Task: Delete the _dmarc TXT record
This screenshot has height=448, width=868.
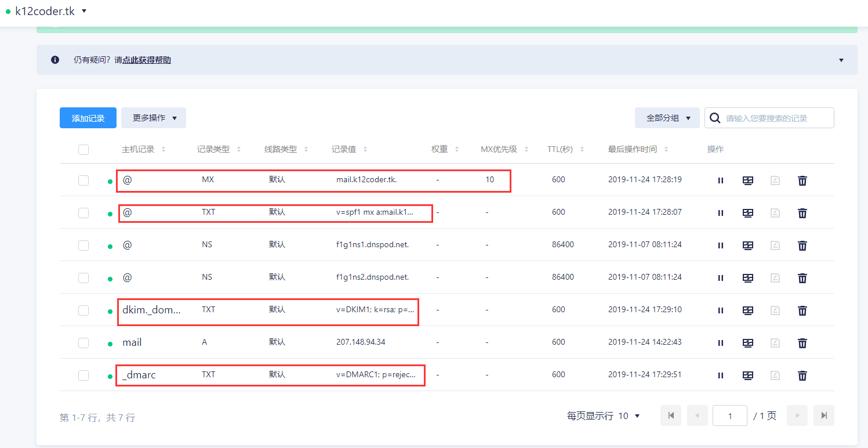Action: click(802, 375)
